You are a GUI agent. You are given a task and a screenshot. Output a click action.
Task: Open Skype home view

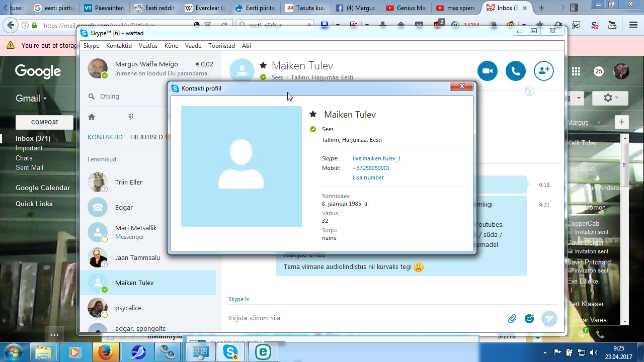(92, 117)
